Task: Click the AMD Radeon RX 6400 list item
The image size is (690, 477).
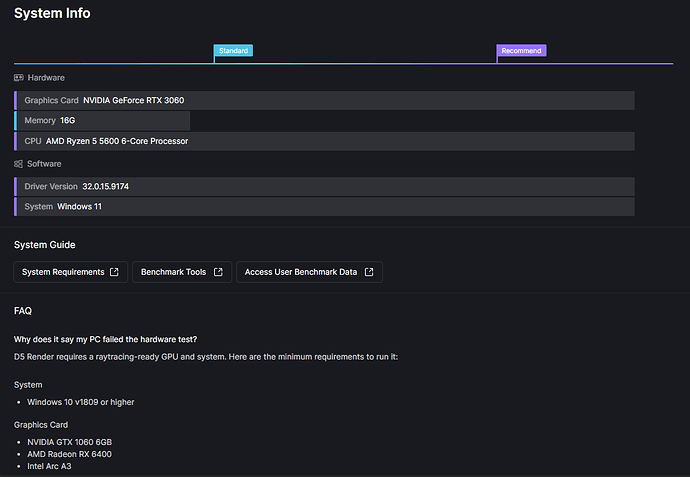Action: (x=69, y=454)
